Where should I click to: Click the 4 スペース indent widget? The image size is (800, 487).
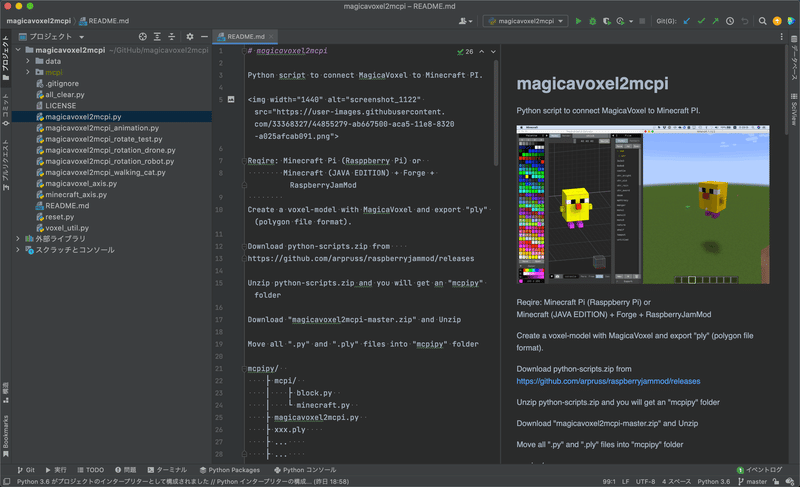(x=677, y=481)
